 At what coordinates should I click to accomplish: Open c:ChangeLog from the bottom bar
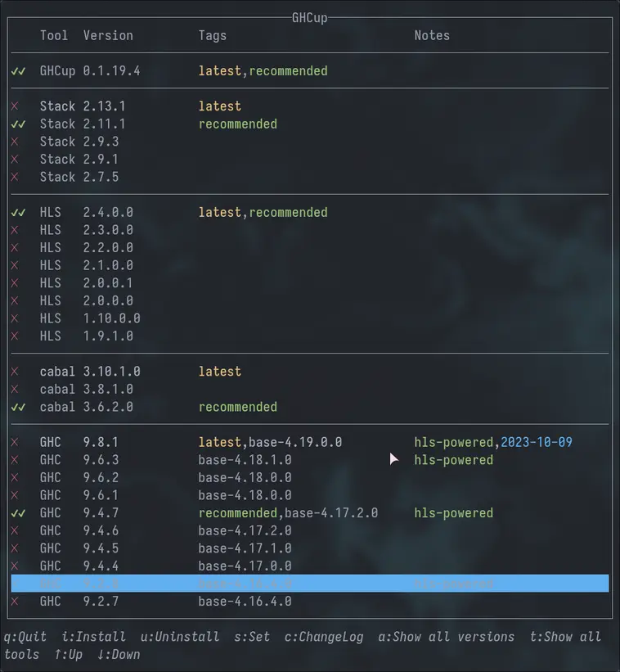coord(324,637)
